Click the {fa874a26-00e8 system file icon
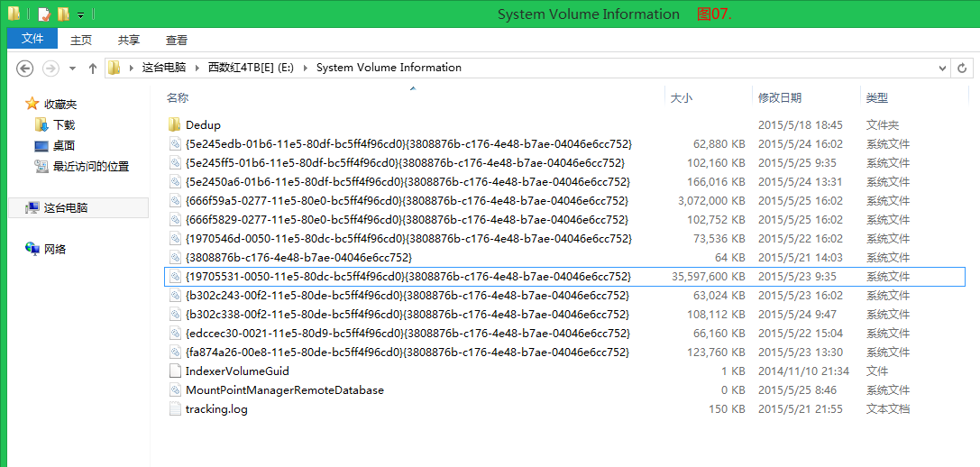The height and width of the screenshot is (467, 980). (175, 352)
